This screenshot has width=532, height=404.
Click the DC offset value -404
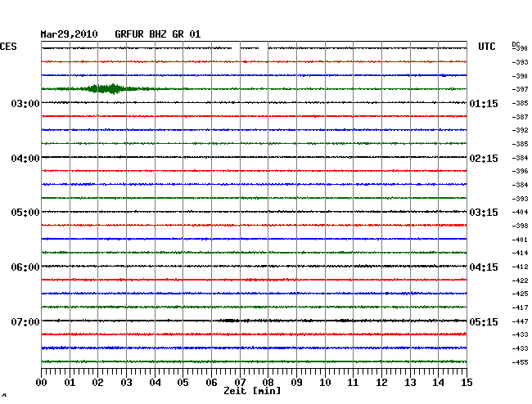click(x=520, y=212)
